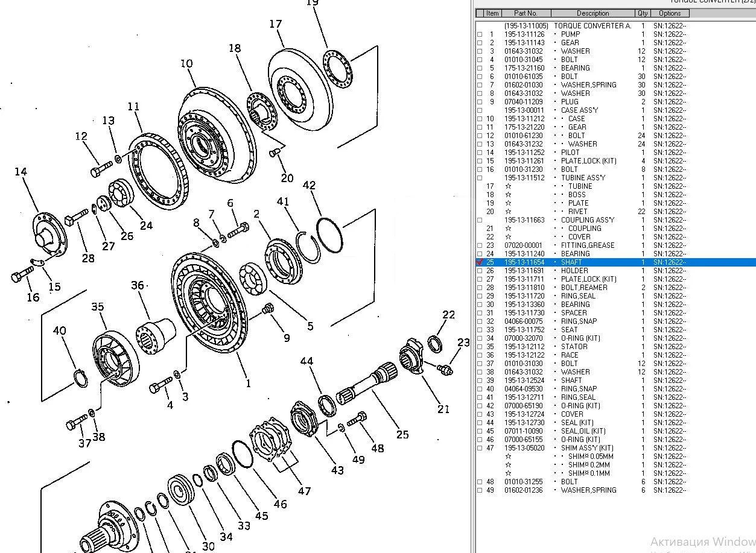
Task: Click the FITTING,GREASE description
Action: tap(588, 245)
